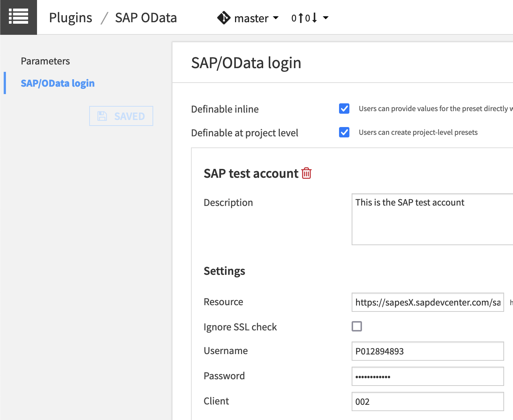The width and height of the screenshot is (513, 420).
Task: Focus the Description text area
Action: pos(432,219)
